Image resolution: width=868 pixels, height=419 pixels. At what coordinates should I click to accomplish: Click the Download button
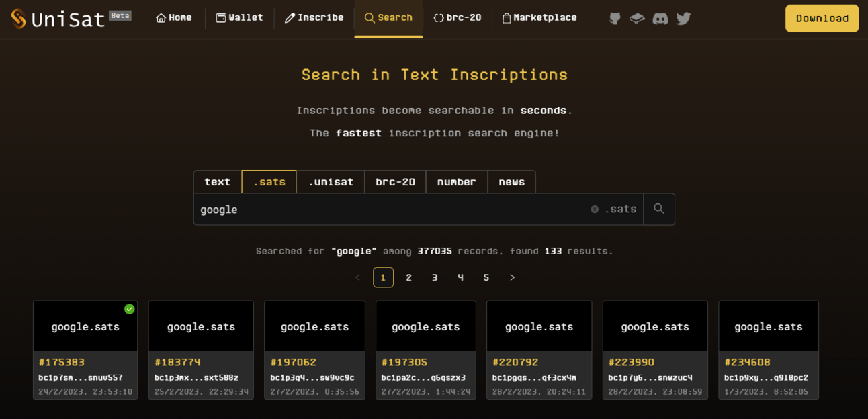(822, 18)
